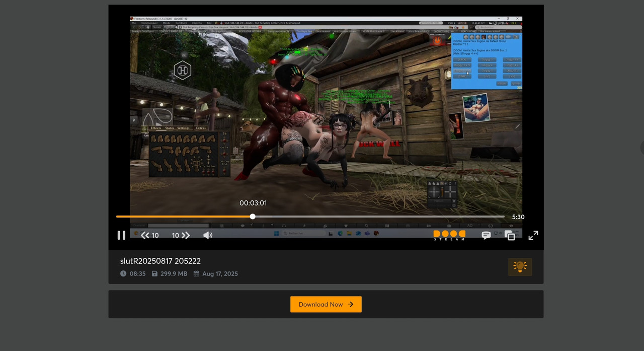
Task: Click the disk icon beside file size
Action: coord(155,273)
